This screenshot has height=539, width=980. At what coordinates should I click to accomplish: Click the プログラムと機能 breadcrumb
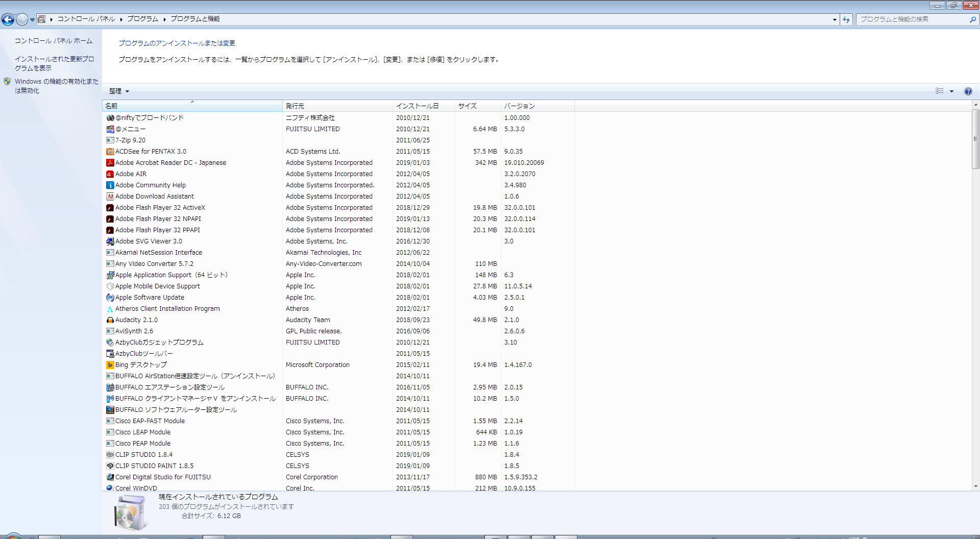(195, 19)
